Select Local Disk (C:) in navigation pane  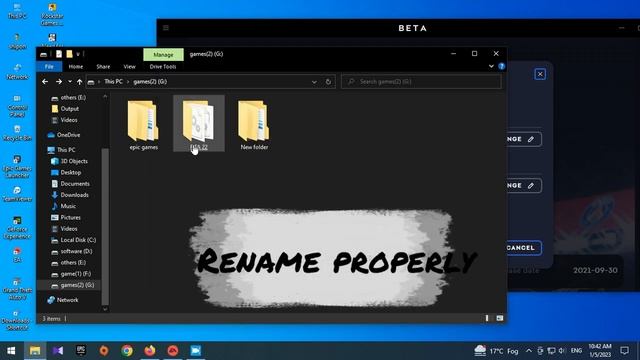tap(73, 240)
